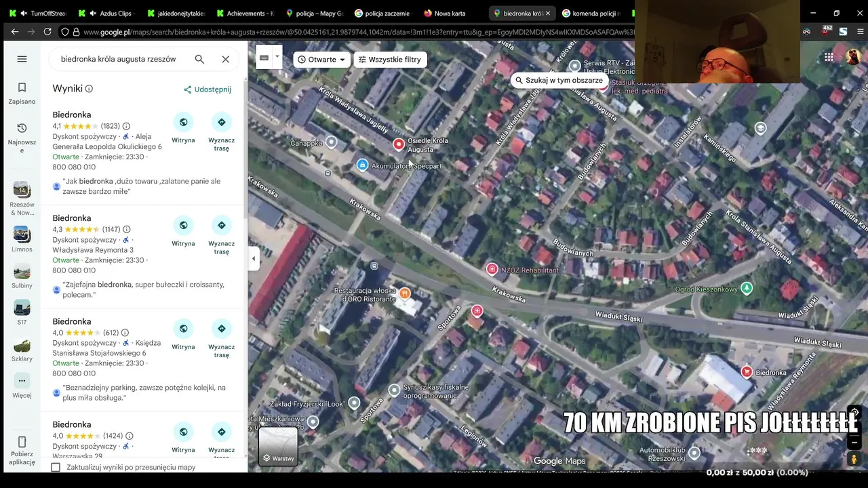Click the Canapka map marker
The width and height of the screenshot is (868, 488).
pyautogui.click(x=331, y=142)
